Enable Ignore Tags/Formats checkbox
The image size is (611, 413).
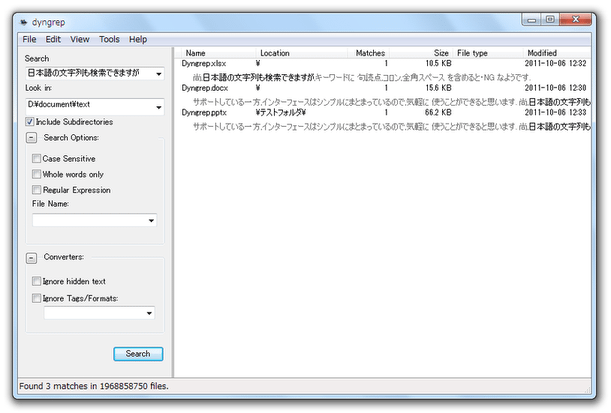pyautogui.click(x=36, y=298)
